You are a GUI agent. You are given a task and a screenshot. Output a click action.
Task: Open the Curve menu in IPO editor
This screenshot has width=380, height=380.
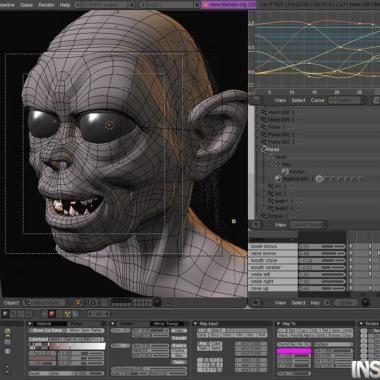point(317,100)
